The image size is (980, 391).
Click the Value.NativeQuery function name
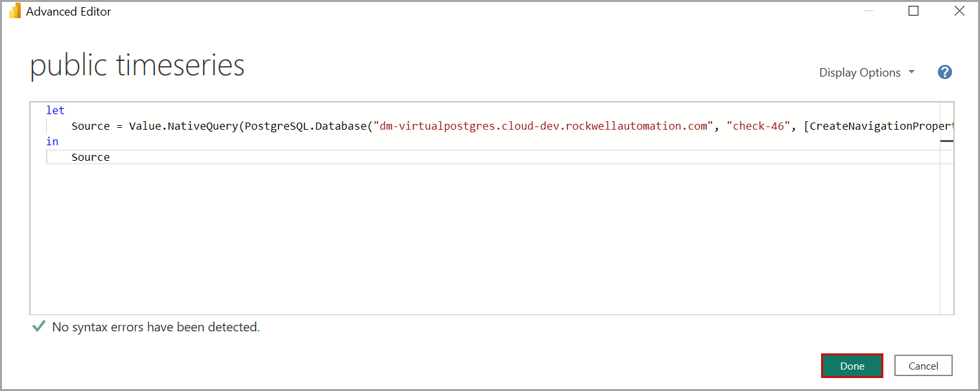pos(184,126)
